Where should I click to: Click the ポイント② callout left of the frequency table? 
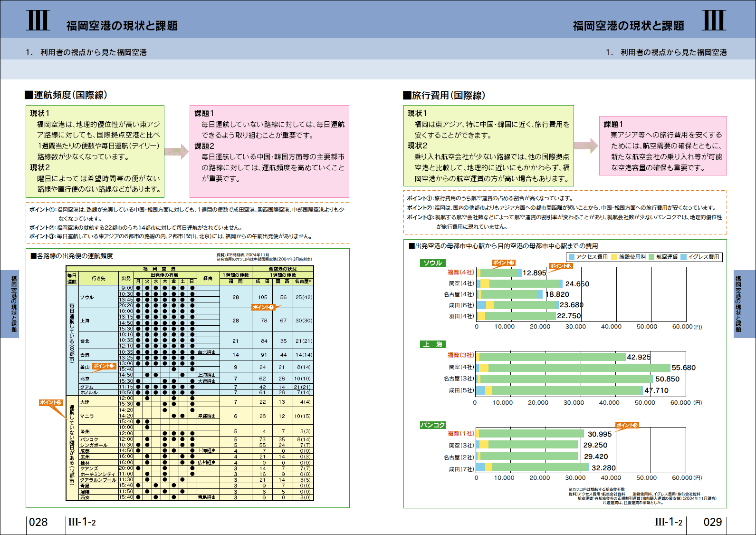pos(50,402)
